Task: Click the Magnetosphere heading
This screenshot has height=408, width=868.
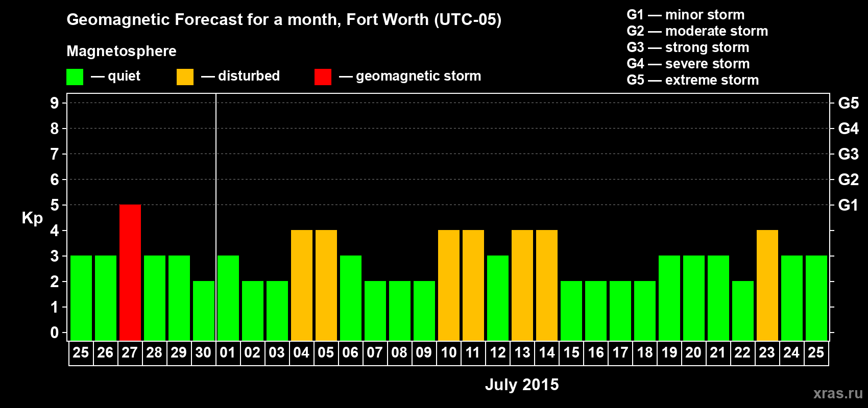Action: 122,51
